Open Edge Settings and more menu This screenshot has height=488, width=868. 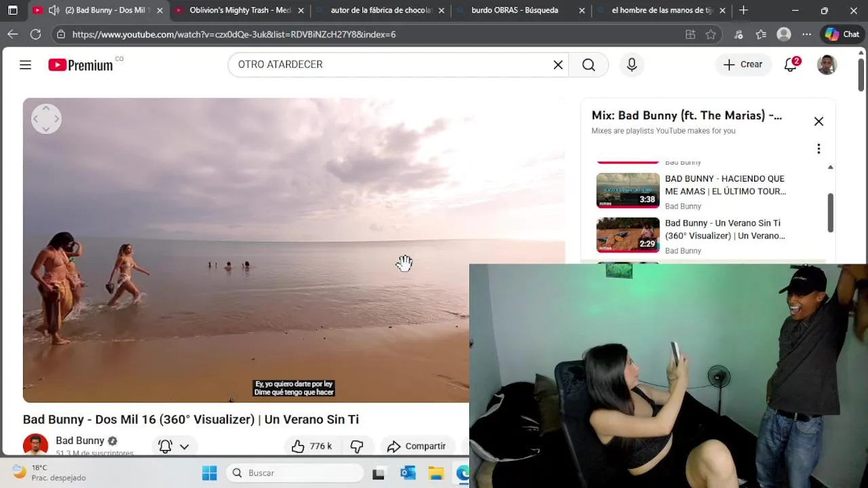[x=806, y=34]
